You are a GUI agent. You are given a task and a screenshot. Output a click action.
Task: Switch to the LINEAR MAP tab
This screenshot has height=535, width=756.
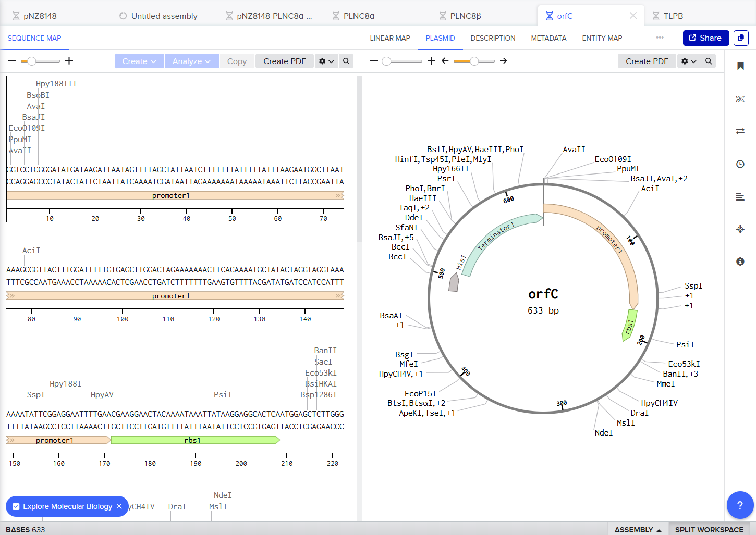390,38
